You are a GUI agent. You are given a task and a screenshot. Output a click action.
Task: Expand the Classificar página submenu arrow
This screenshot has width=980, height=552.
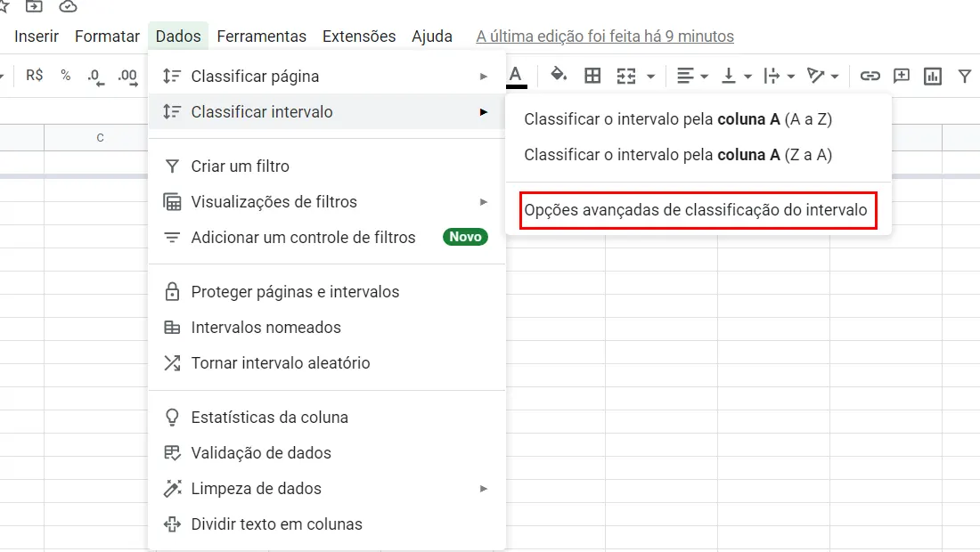coord(483,77)
